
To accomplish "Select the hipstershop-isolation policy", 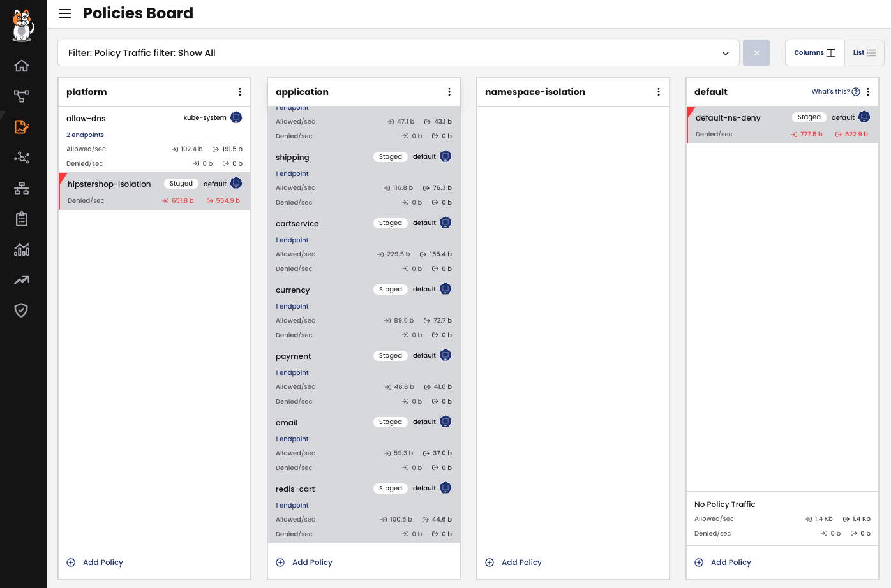I will 109,184.
